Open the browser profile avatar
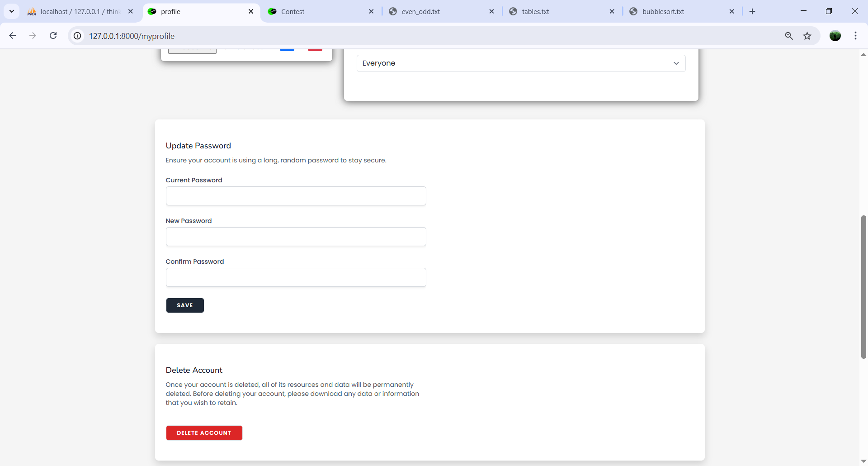 835,36
